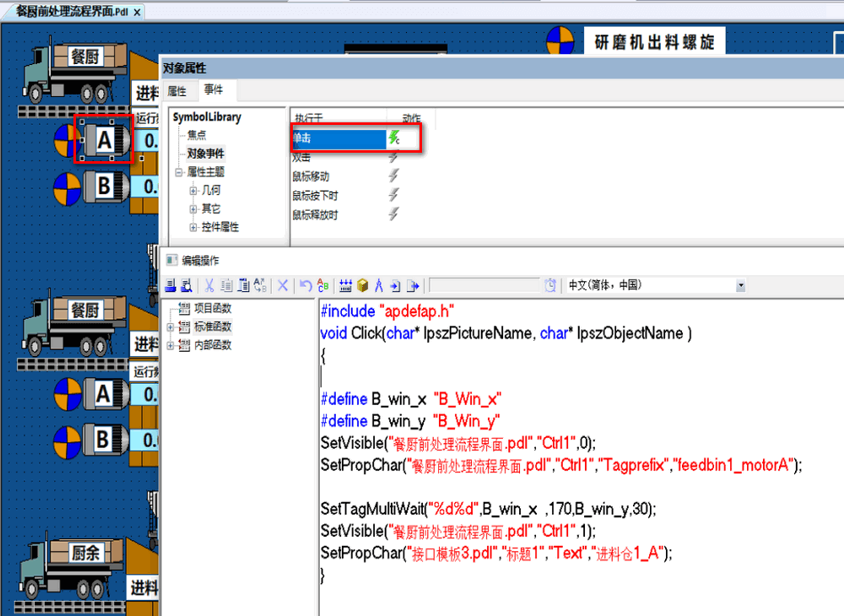Click the green lightning action icon for 单击
Screen dimensions: 844x616
pyautogui.click(x=394, y=138)
